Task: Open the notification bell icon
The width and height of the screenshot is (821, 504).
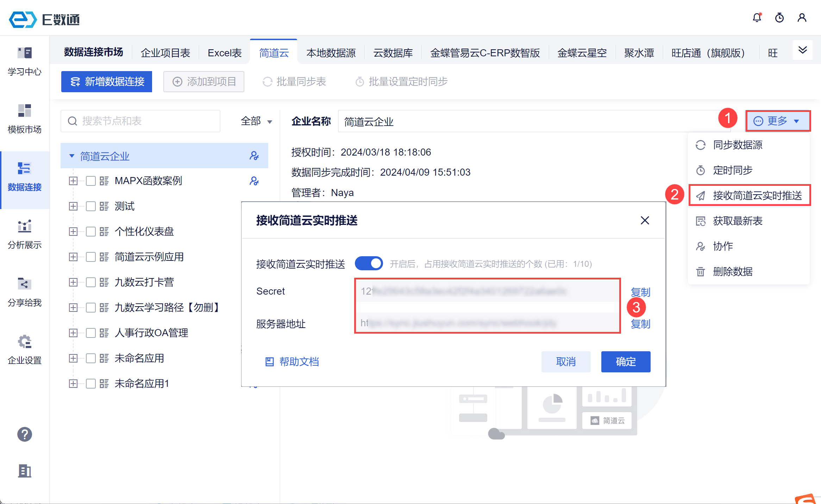Action: click(757, 18)
